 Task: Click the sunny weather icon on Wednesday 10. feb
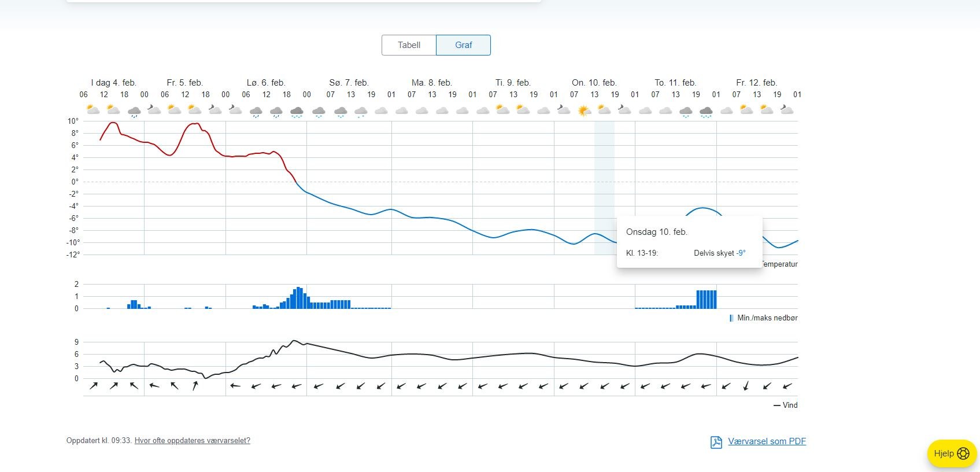point(584,110)
